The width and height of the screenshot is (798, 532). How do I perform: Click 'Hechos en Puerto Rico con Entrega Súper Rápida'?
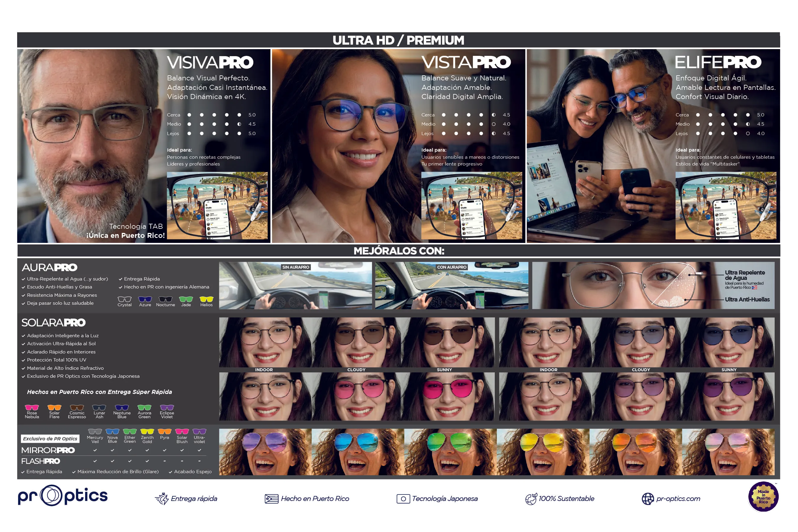pyautogui.click(x=99, y=392)
